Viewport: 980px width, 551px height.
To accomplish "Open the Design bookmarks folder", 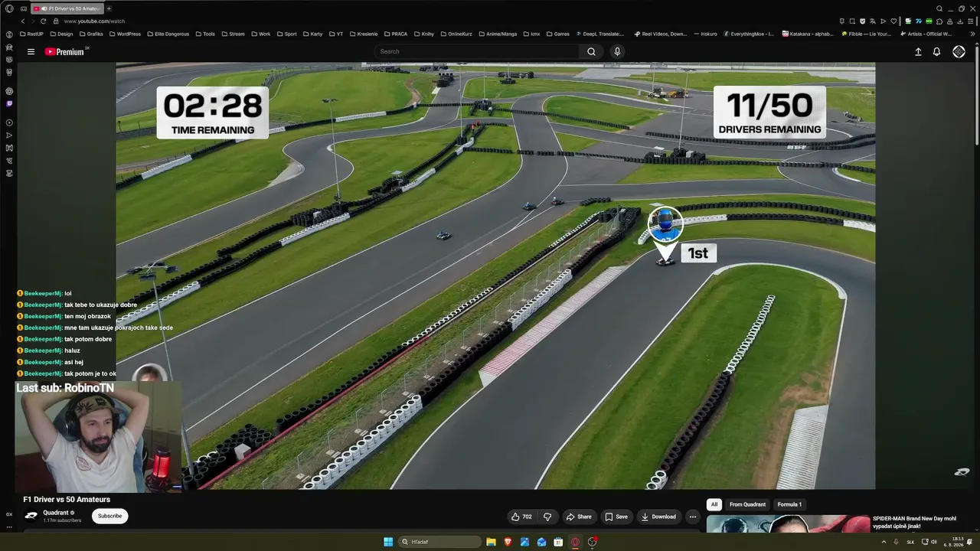I will 61,34.
